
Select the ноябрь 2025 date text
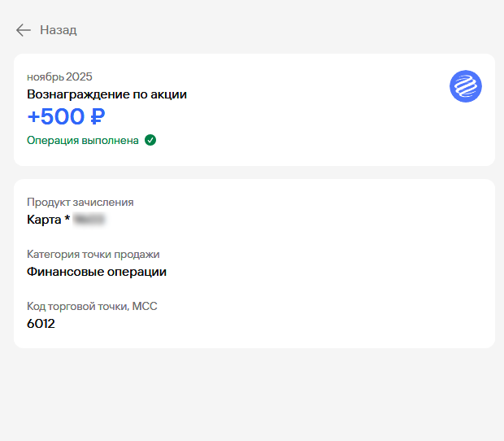tap(59, 76)
